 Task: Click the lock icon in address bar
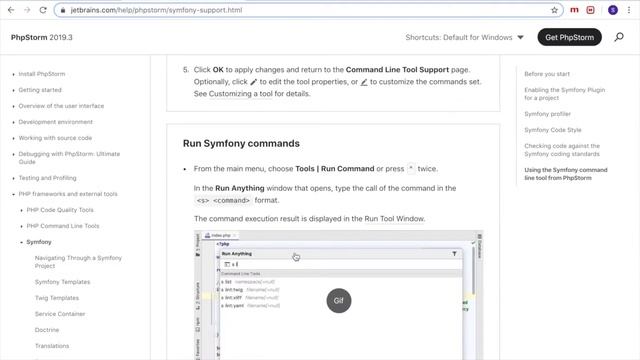tap(62, 10)
